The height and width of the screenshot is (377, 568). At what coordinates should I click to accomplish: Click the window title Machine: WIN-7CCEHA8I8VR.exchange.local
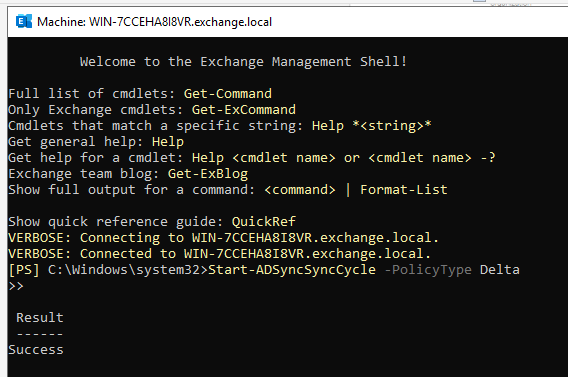coord(154,22)
